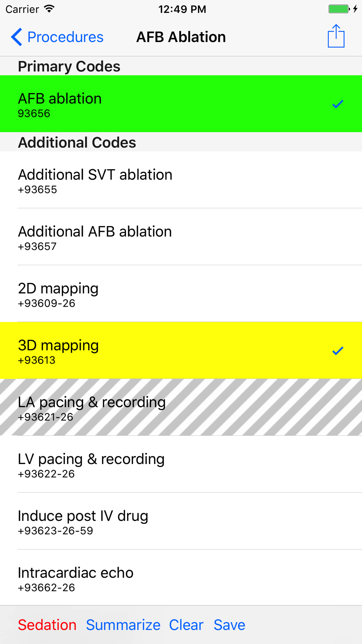
Task: Select Additional AFB ablation +93657
Action: pos(181,237)
